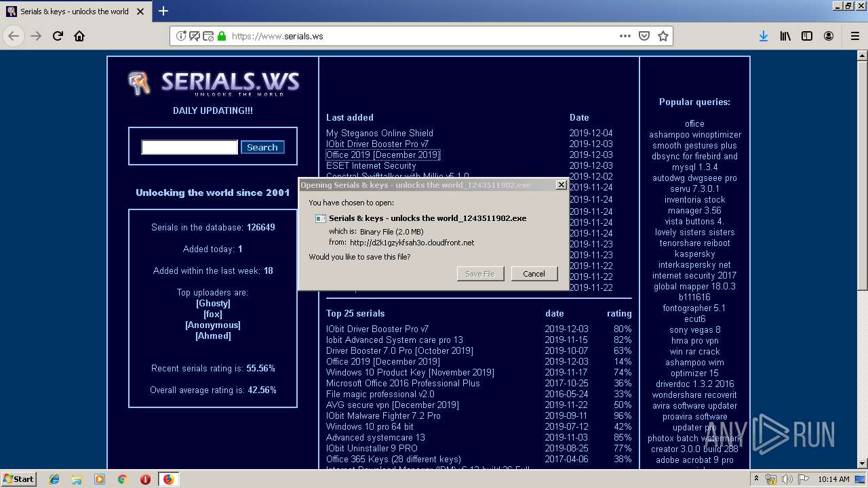Open File Explorer folder taskbar icon
This screenshot has width=868, height=488.
tap(77, 479)
